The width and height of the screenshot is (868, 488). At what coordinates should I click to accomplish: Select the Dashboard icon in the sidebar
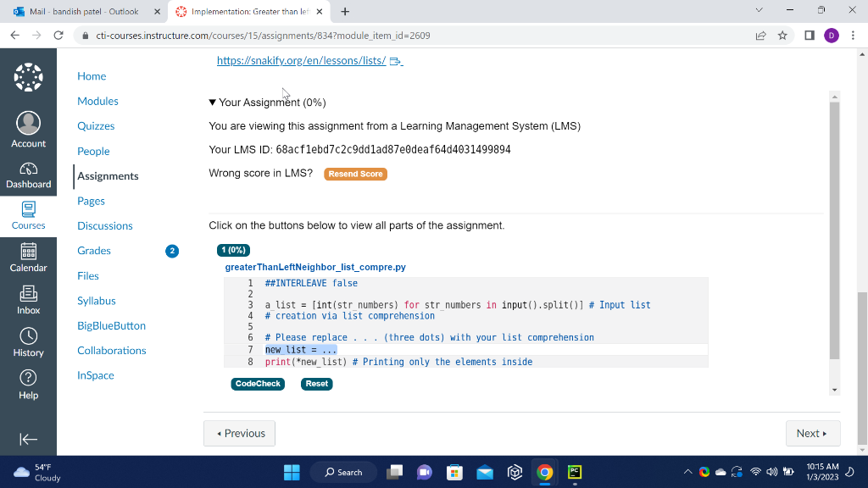point(28,169)
